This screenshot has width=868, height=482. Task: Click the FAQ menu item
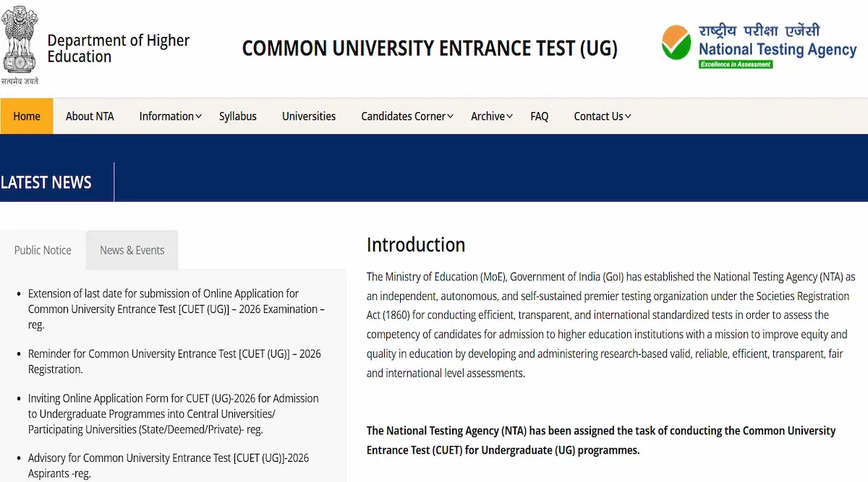coord(539,116)
